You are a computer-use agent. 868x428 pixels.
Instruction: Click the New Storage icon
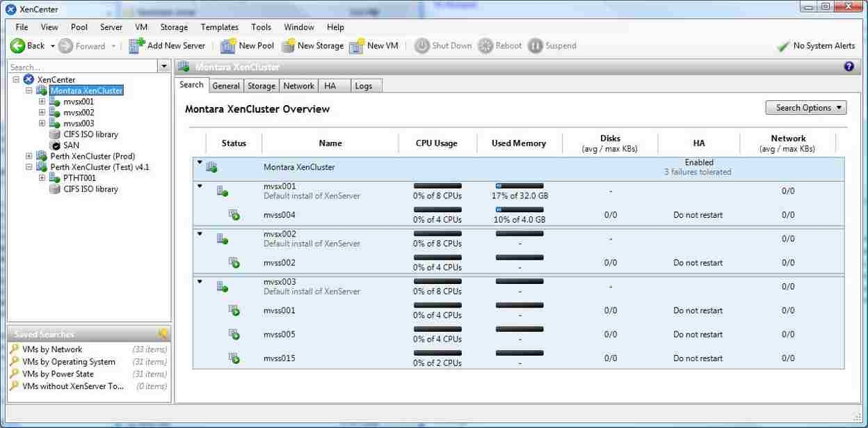[288, 46]
